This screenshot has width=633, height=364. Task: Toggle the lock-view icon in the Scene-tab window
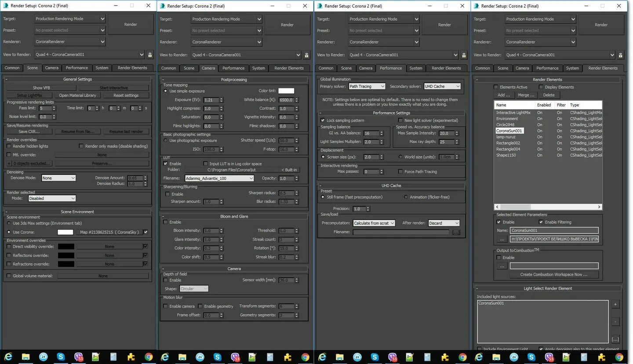point(150,55)
